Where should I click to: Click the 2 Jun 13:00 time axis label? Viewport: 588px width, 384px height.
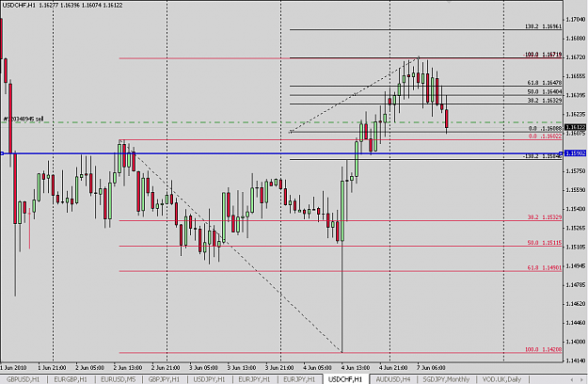coord(127,367)
